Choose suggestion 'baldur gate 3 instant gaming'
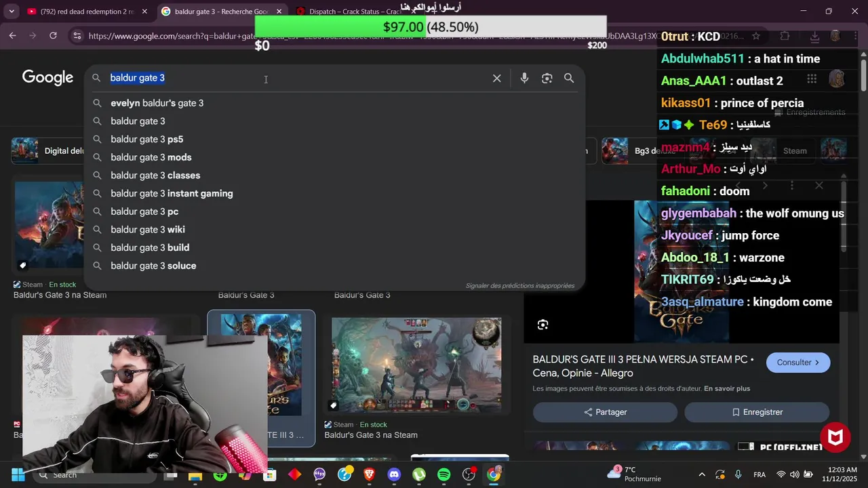Screen dimensions: 868x488 click(334, 193)
